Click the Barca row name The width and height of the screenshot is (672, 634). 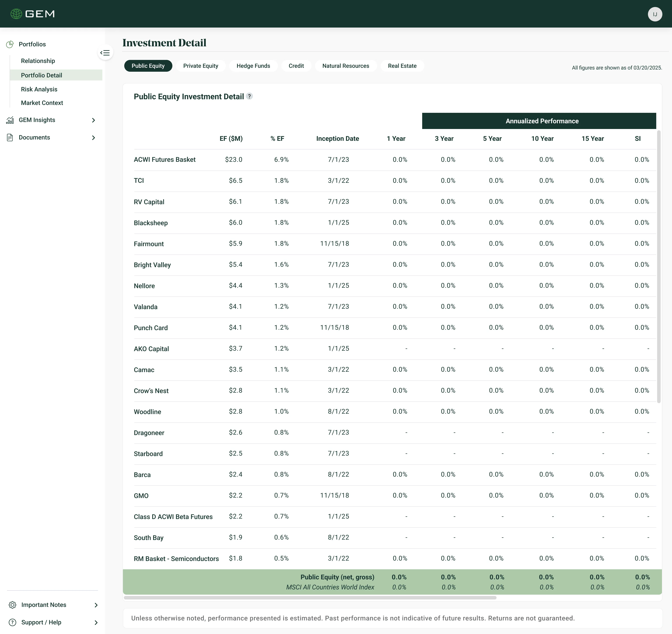coord(142,474)
